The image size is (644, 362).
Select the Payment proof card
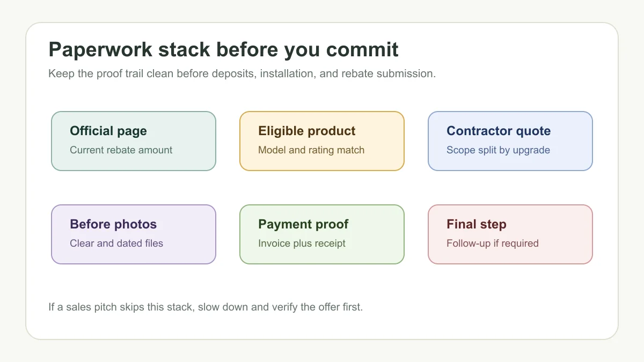coord(322,234)
